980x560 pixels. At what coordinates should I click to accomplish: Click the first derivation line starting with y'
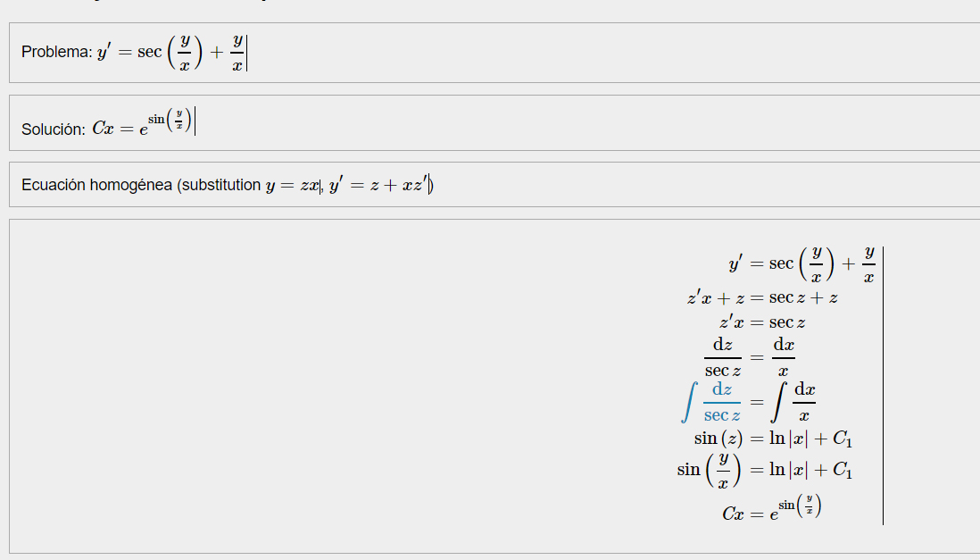[x=801, y=264]
